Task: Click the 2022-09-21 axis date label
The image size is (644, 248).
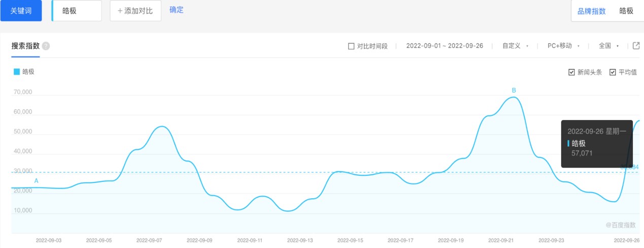Action: point(501,239)
